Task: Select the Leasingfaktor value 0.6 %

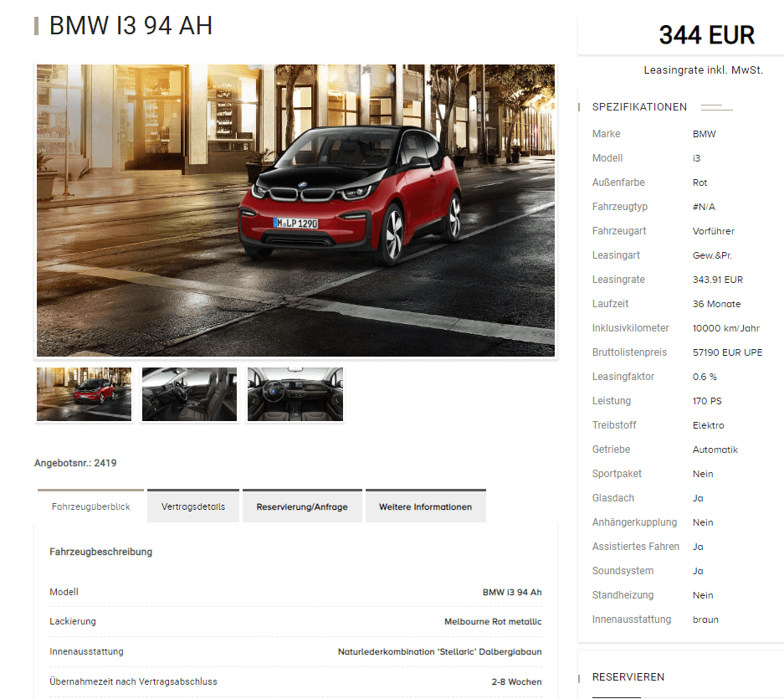Action: coord(705,377)
